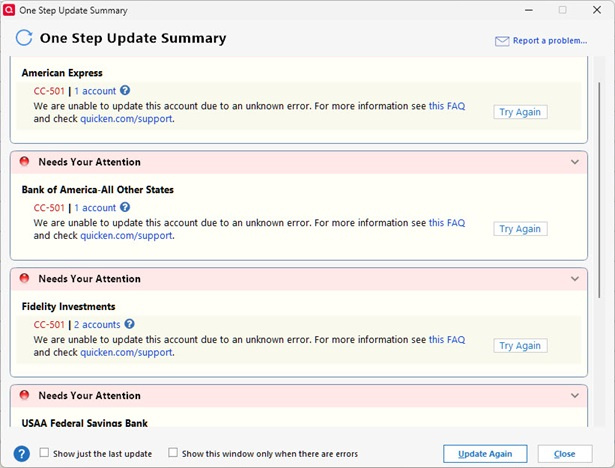Click red alert icon in USAA section header

pos(24,395)
